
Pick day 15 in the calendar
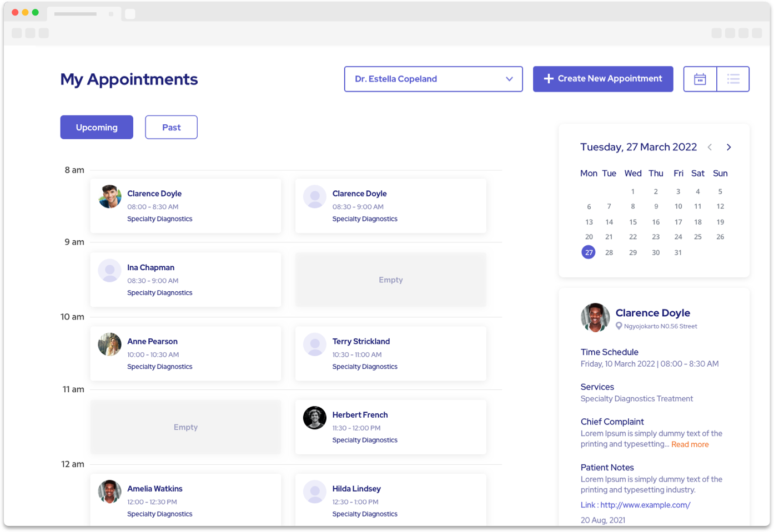633,222
